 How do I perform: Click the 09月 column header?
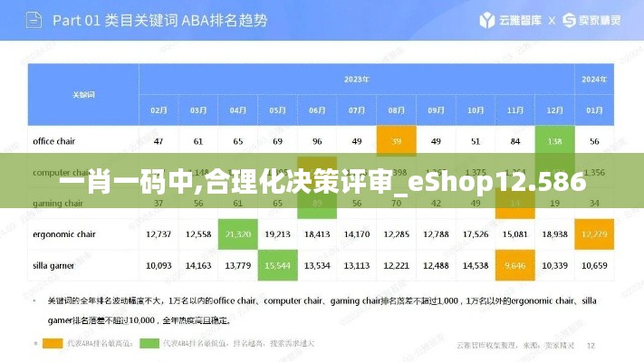pyautogui.click(x=436, y=110)
